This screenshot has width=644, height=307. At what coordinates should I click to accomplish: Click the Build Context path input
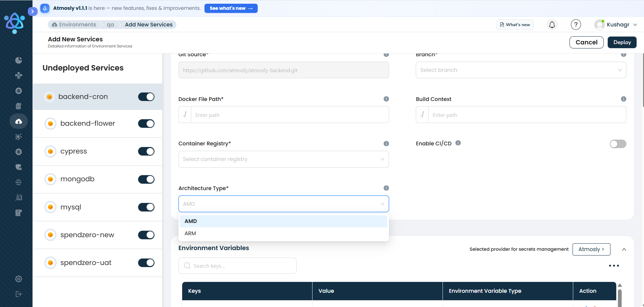click(527, 115)
